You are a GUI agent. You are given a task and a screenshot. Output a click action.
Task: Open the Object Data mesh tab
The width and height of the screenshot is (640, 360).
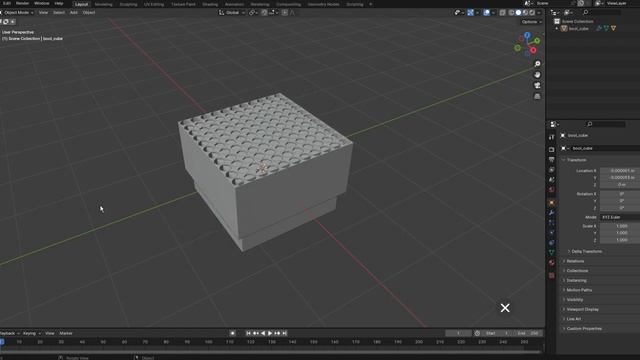(551, 253)
